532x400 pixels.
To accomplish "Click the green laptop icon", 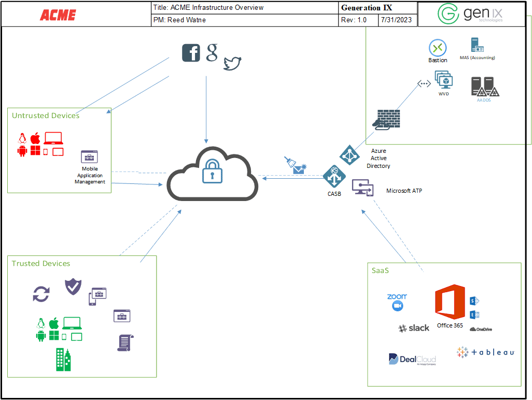I will coord(72,323).
